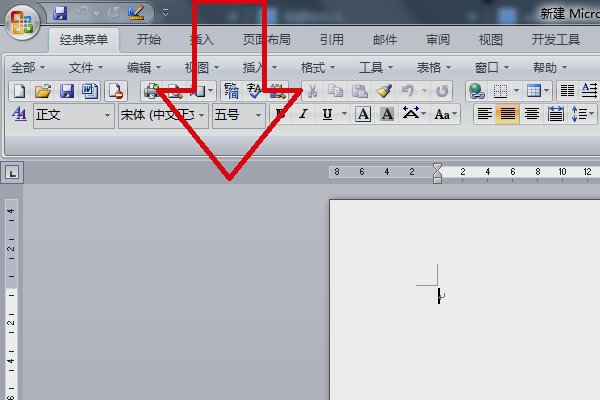
Task: Click the 简繁 Chinese conversion icon
Action: click(x=231, y=91)
